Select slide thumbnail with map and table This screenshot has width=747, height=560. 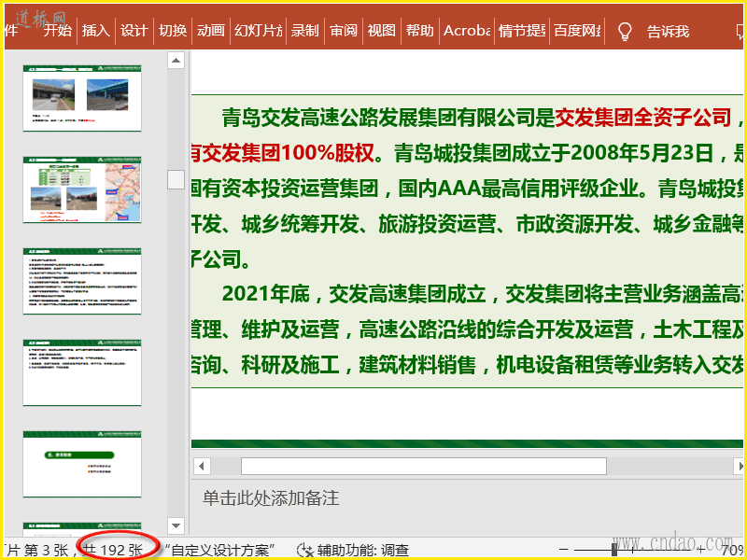(82, 189)
